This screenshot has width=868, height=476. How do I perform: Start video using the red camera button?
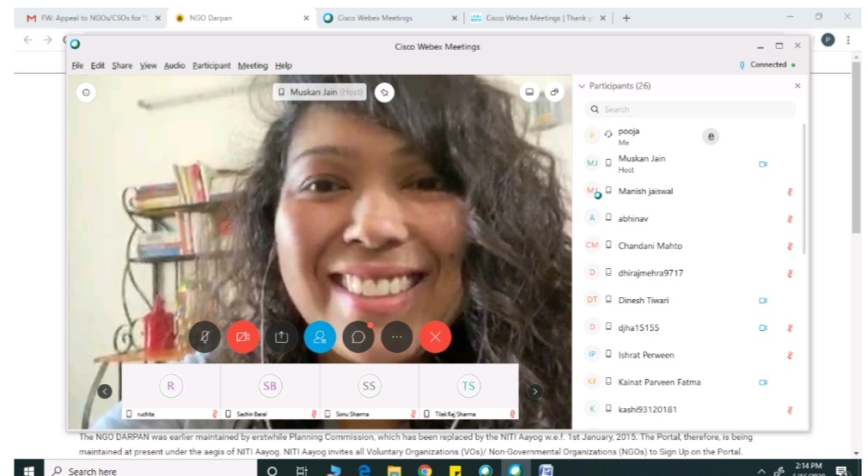click(243, 337)
